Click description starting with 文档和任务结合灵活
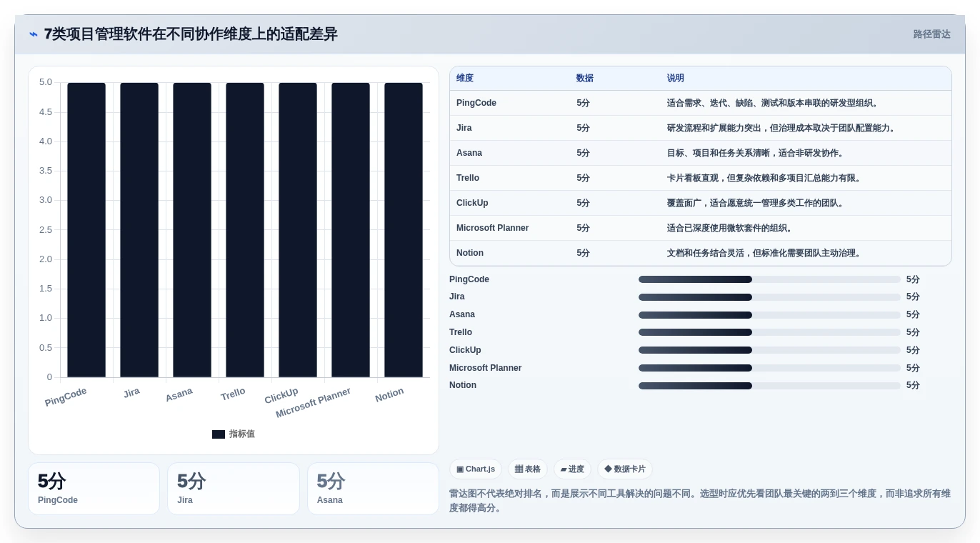 [x=765, y=253]
